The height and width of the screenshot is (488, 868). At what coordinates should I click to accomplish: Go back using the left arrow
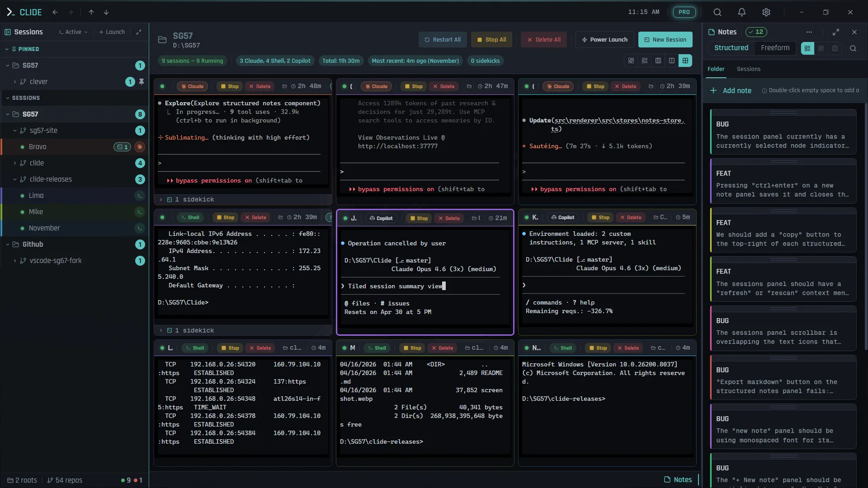(x=55, y=12)
